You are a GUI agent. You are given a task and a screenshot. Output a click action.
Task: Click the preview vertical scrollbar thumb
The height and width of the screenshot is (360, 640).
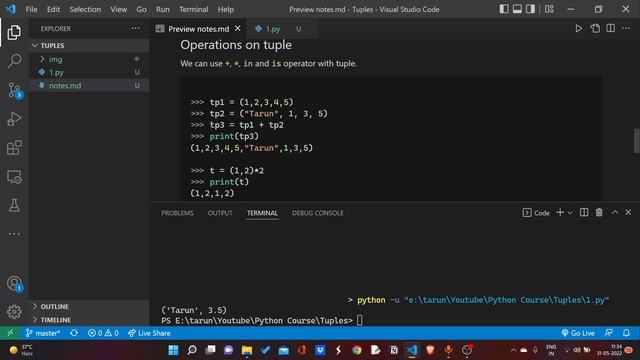click(x=636, y=141)
